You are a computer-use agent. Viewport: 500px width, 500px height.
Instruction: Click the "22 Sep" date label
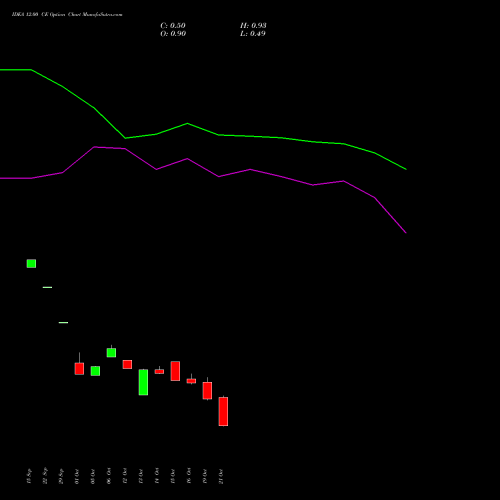pyautogui.click(x=45, y=476)
